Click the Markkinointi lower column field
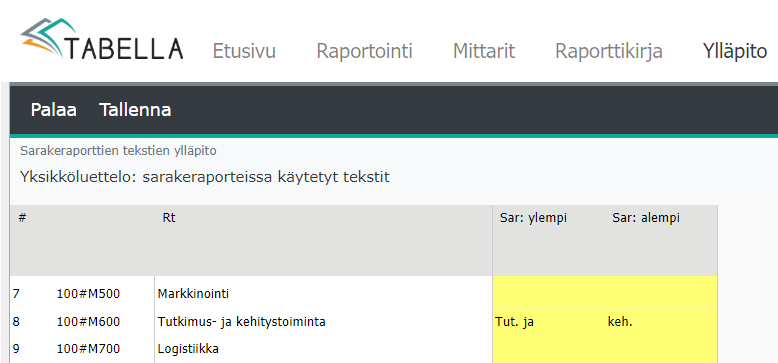The height and width of the screenshot is (363, 778). [x=661, y=295]
